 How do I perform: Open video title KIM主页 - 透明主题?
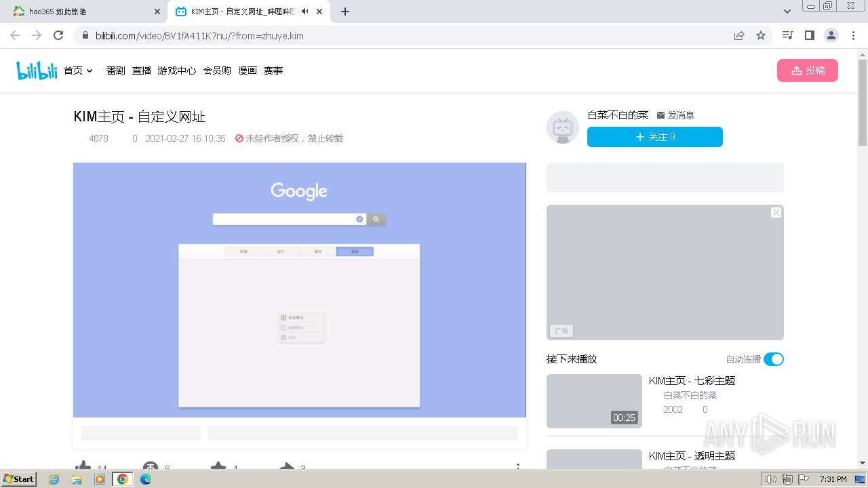click(x=692, y=456)
